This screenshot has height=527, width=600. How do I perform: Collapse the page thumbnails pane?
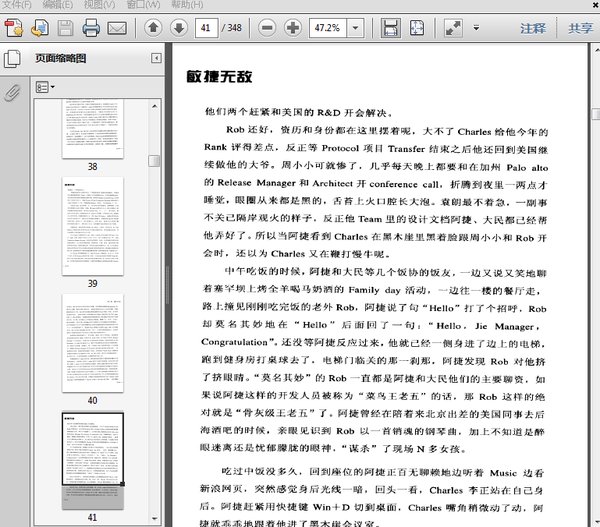click(x=155, y=58)
